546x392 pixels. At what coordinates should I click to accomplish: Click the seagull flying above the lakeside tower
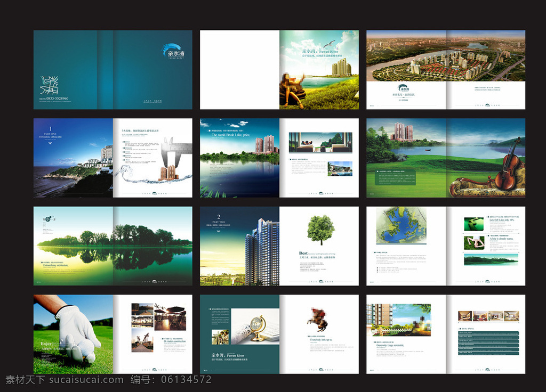click(328, 45)
